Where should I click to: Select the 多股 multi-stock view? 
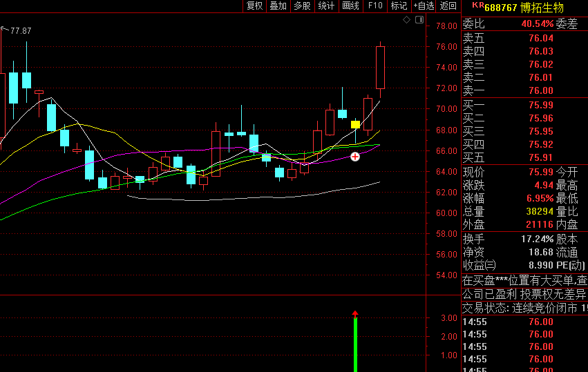point(302,6)
